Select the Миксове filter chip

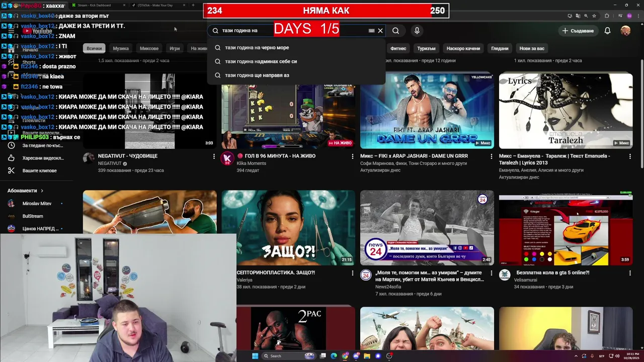coord(149,48)
